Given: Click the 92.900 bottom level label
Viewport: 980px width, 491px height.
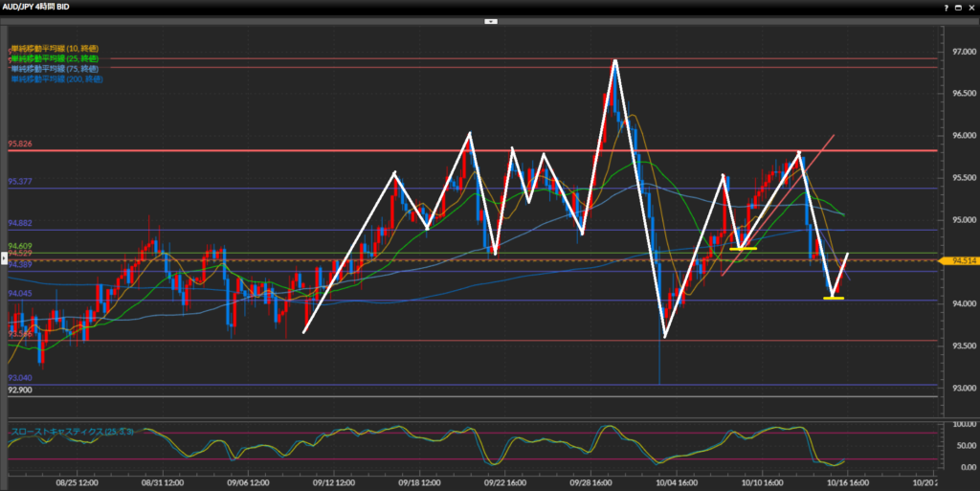Looking at the screenshot, I should click(20, 391).
